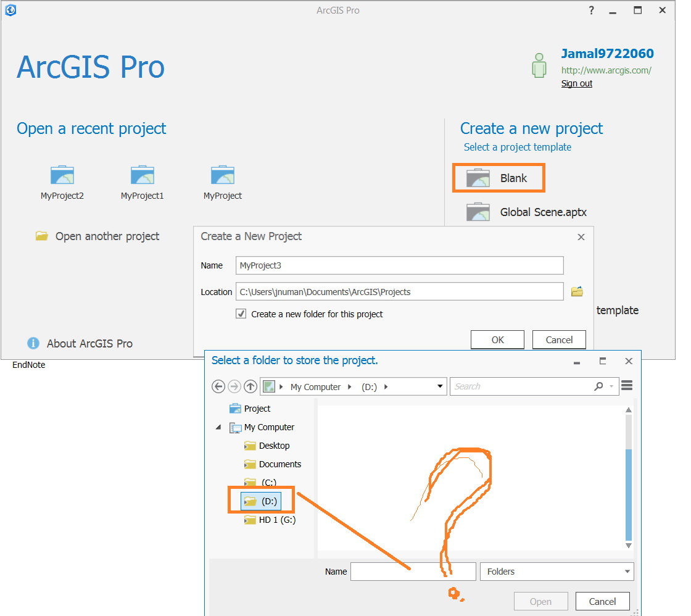Select My Computer in the folder tree

[262, 427]
